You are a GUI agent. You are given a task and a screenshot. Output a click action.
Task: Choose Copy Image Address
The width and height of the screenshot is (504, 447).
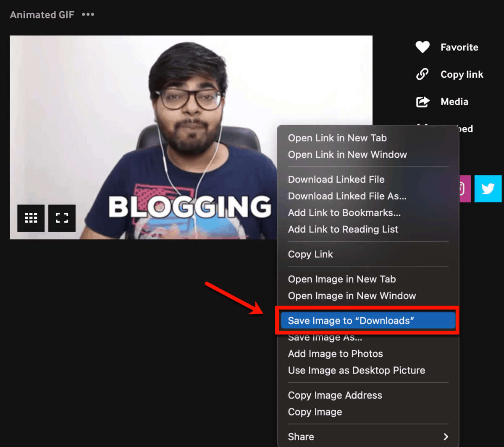click(x=335, y=395)
